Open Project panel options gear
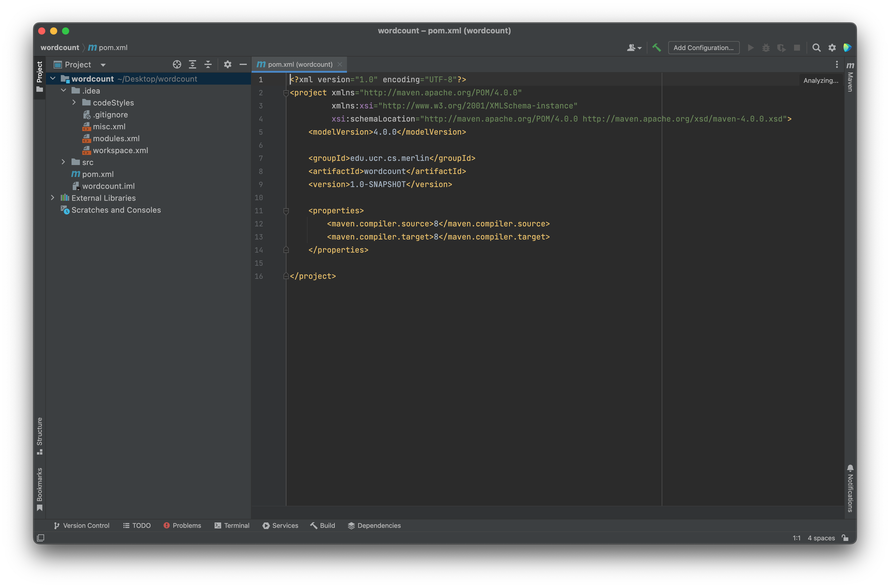 click(x=227, y=65)
